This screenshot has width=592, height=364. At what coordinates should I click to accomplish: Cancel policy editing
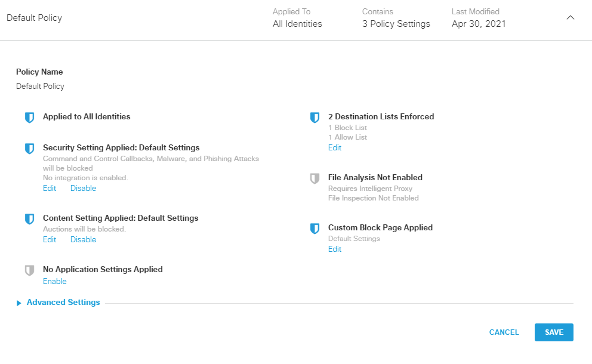(x=504, y=332)
